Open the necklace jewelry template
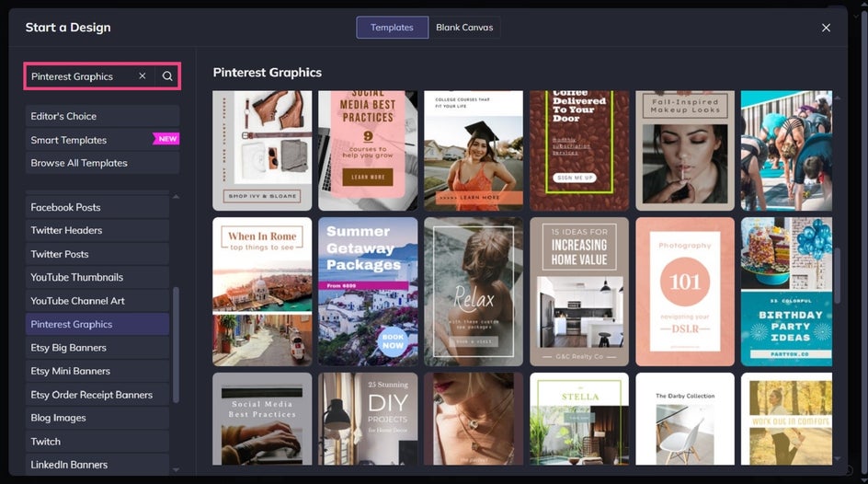The image size is (868, 484). [x=474, y=419]
